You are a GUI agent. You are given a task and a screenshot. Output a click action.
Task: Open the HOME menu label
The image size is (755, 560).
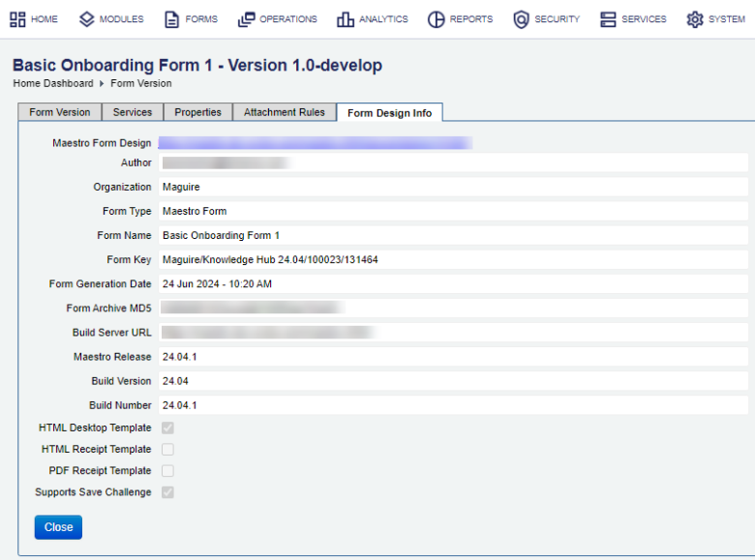(45, 19)
